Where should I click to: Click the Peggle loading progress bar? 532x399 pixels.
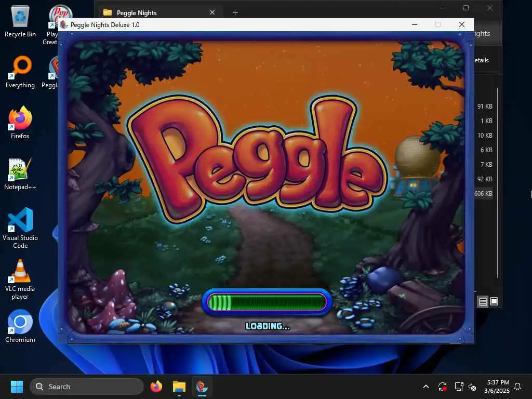point(267,302)
